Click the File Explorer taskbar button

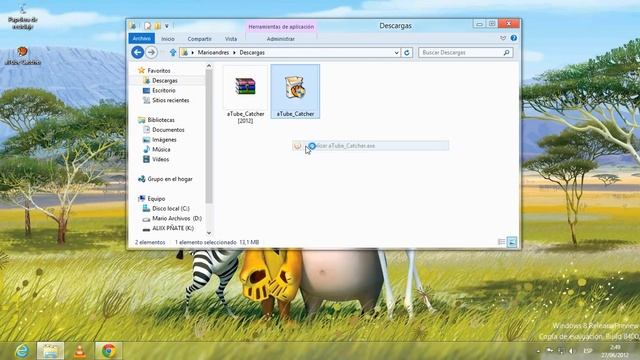(50, 351)
